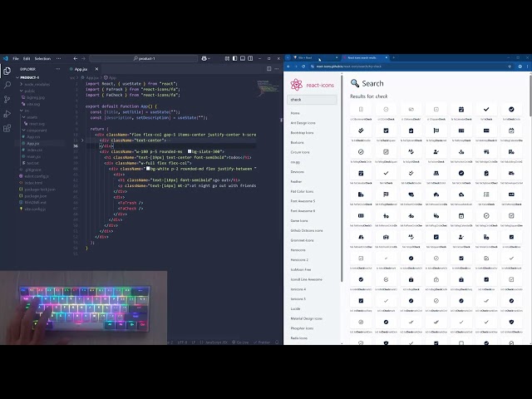The width and height of the screenshot is (532, 399).
Task: Select the App.jsx editor tab
Action: (81, 69)
